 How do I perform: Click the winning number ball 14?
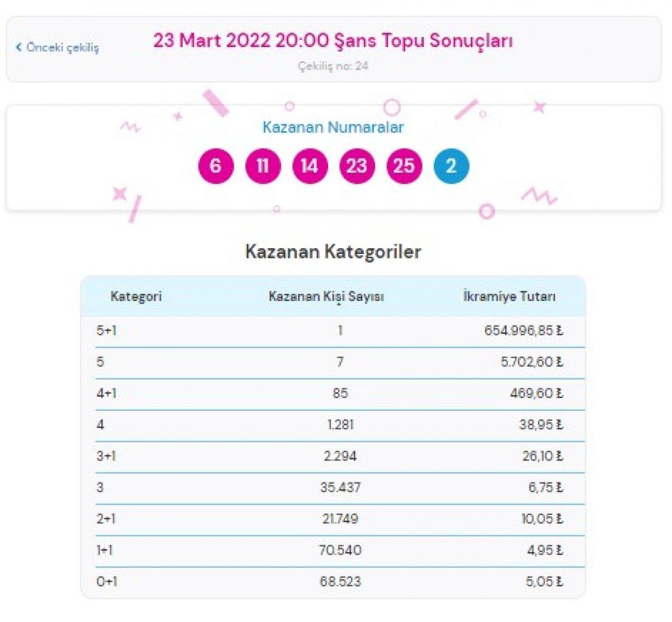(309, 165)
